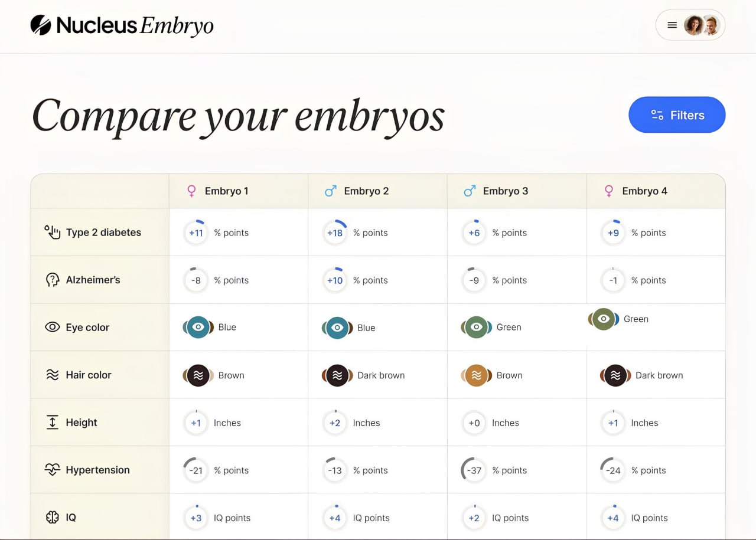The width and height of the screenshot is (756, 540).
Task: Click Embryo 3 hypertension -37 gauge
Action: click(474, 470)
